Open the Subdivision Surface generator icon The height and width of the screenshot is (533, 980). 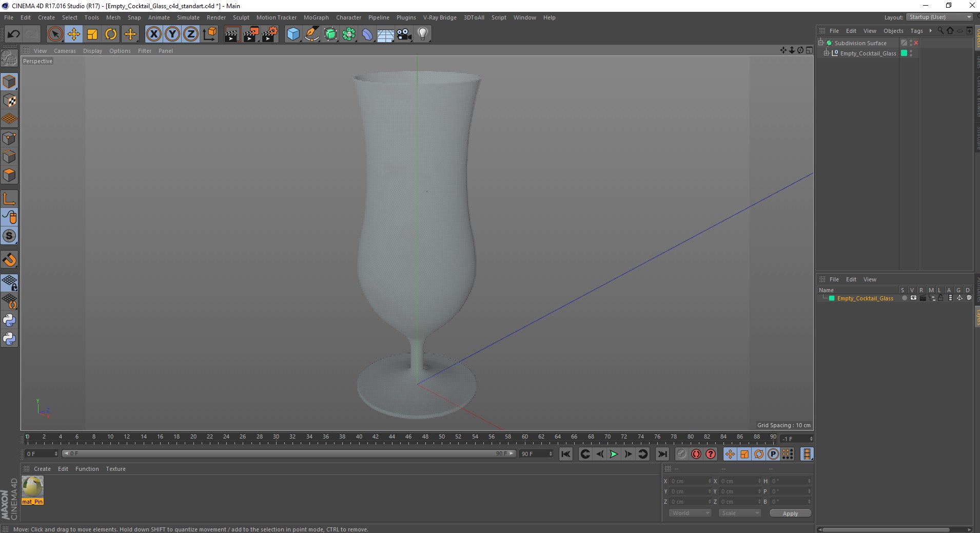pyautogui.click(x=330, y=34)
